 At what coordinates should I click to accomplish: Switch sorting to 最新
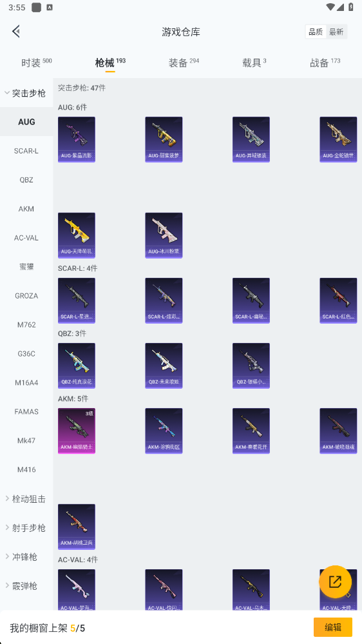click(x=336, y=32)
